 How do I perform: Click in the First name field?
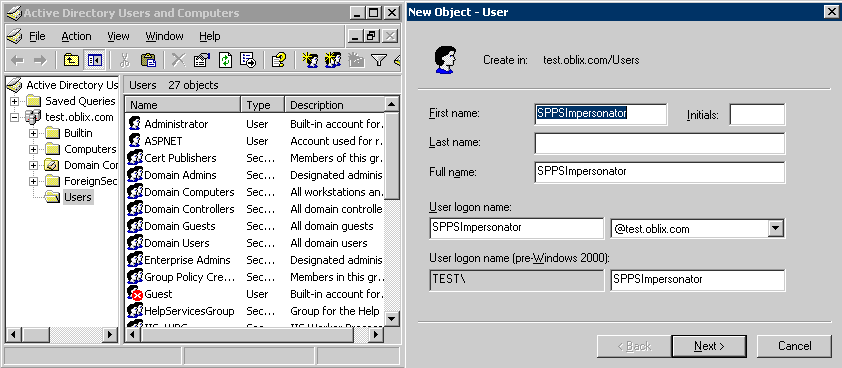(601, 114)
